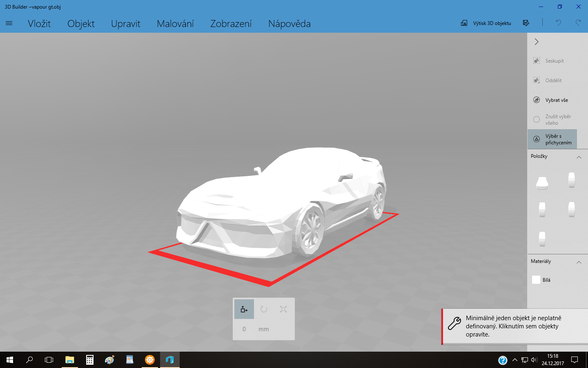Image resolution: width=588 pixels, height=368 pixels.
Task: Open File Explorer from taskbar
Action: (x=69, y=360)
